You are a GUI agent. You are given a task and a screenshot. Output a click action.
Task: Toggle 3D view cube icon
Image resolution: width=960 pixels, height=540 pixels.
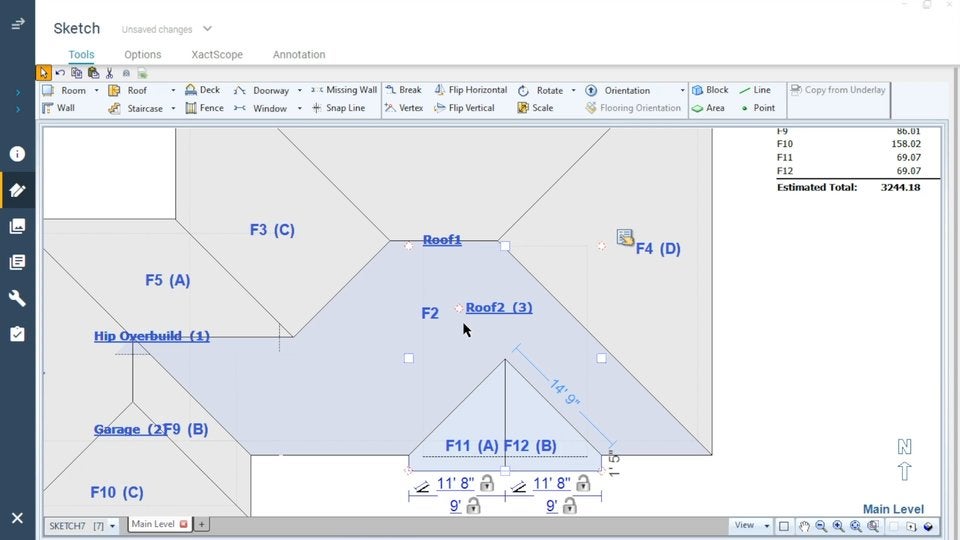pos(928,527)
